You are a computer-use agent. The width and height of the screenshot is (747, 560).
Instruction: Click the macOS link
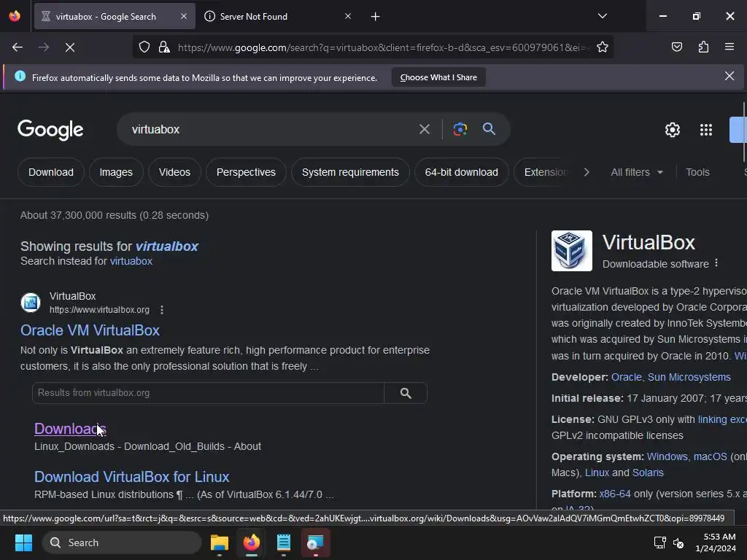point(710,456)
